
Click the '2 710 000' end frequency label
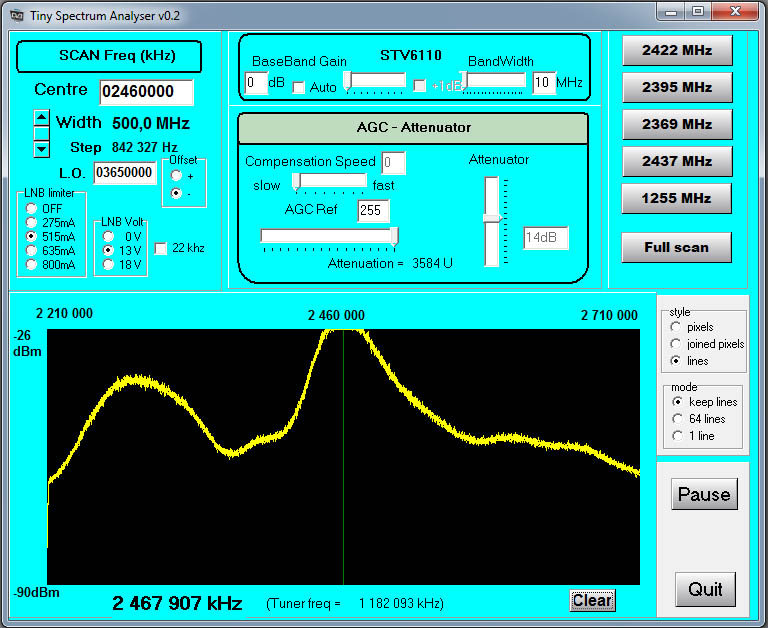click(x=609, y=315)
